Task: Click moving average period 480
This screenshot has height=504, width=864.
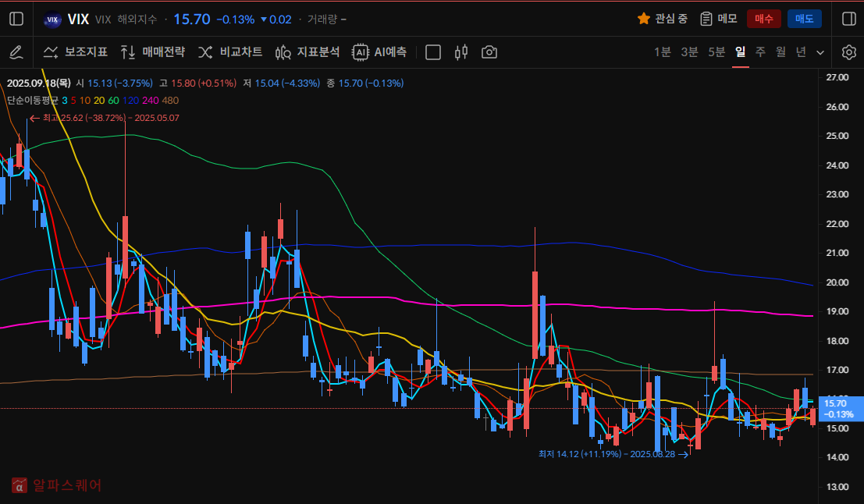Action: (x=170, y=100)
